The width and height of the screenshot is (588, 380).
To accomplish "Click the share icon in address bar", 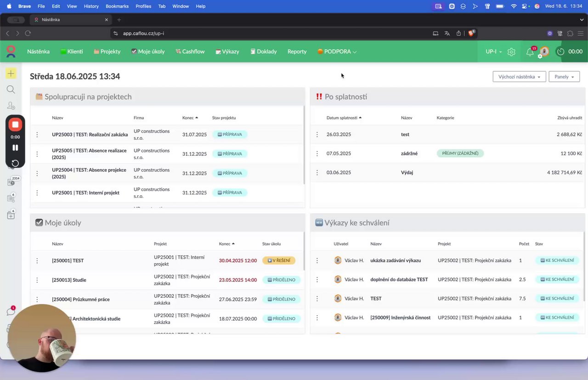I will pyautogui.click(x=458, y=33).
